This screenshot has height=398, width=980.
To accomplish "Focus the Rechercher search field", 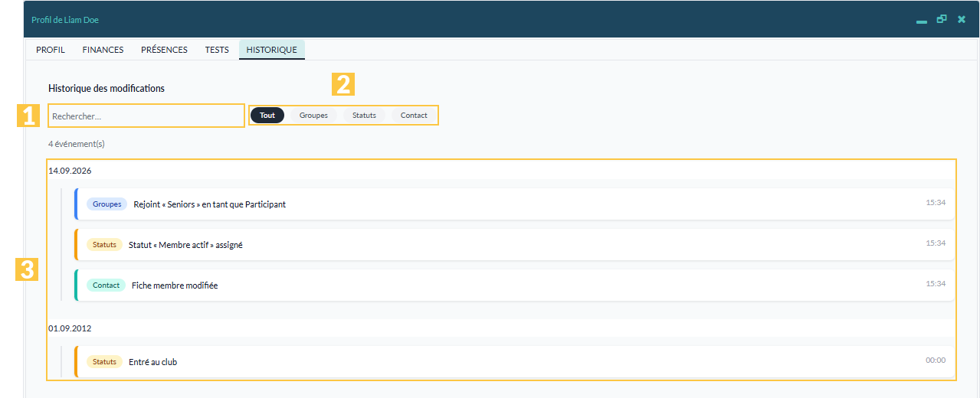I will pyautogui.click(x=146, y=116).
